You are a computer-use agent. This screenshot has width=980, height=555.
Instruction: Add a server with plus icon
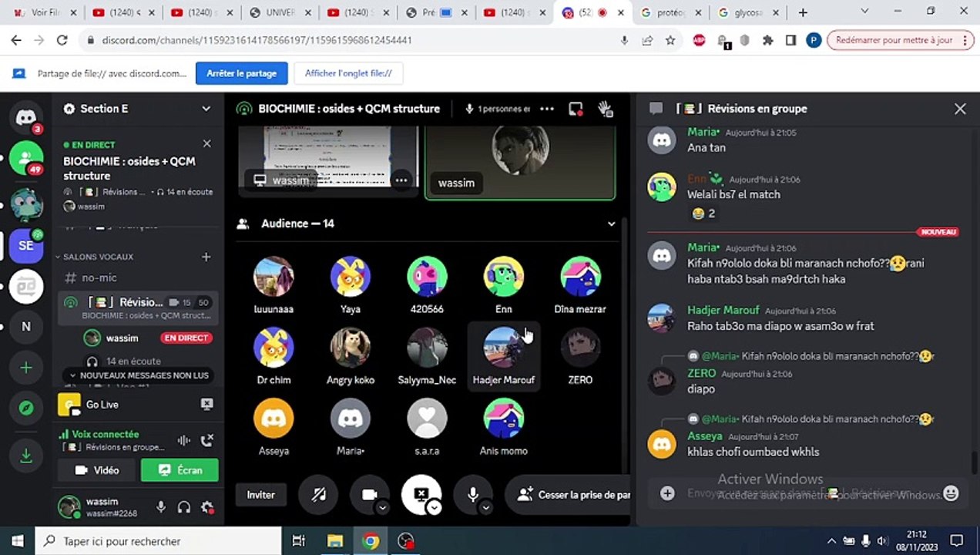[26, 368]
